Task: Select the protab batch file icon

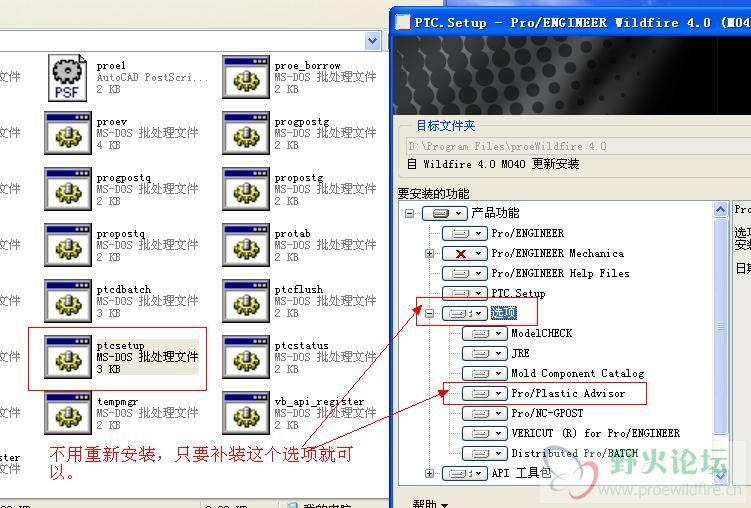Action: click(246, 245)
